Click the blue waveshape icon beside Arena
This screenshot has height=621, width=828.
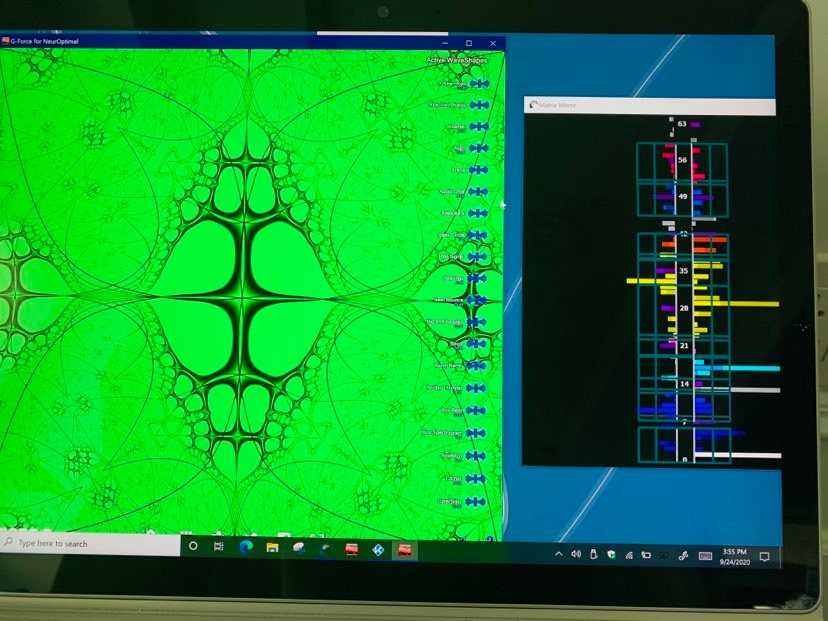click(478, 170)
